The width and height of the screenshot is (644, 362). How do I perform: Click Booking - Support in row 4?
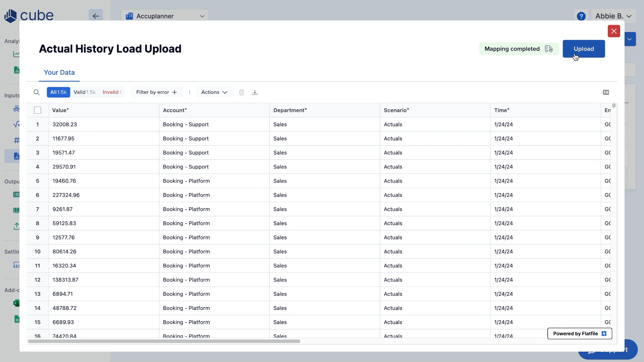coord(214,167)
